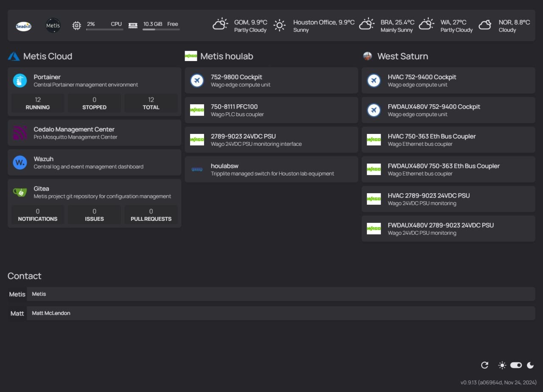
Task: Open HVAC 752-9400 Cockpit
Action: [448, 81]
